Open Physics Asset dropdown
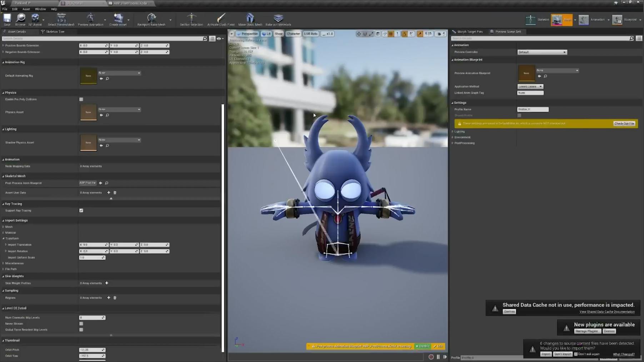 pos(119,109)
